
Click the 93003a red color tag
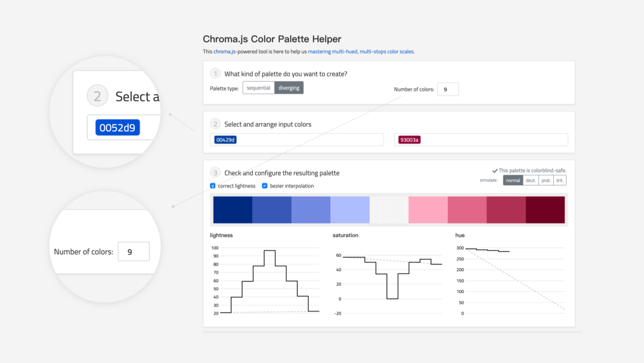410,140
